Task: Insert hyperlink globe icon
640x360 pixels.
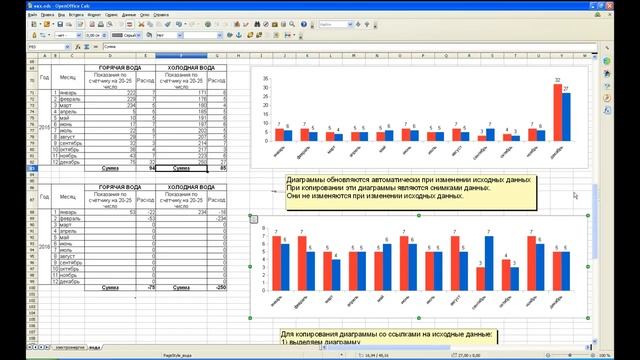Action: point(208,24)
